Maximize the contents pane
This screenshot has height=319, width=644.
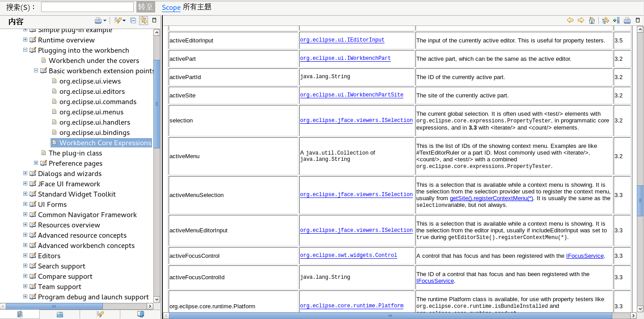[x=155, y=20]
